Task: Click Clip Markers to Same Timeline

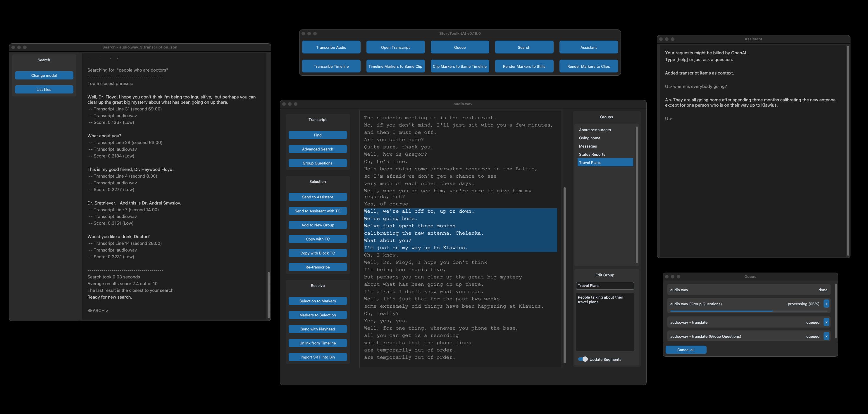Action: tap(460, 66)
